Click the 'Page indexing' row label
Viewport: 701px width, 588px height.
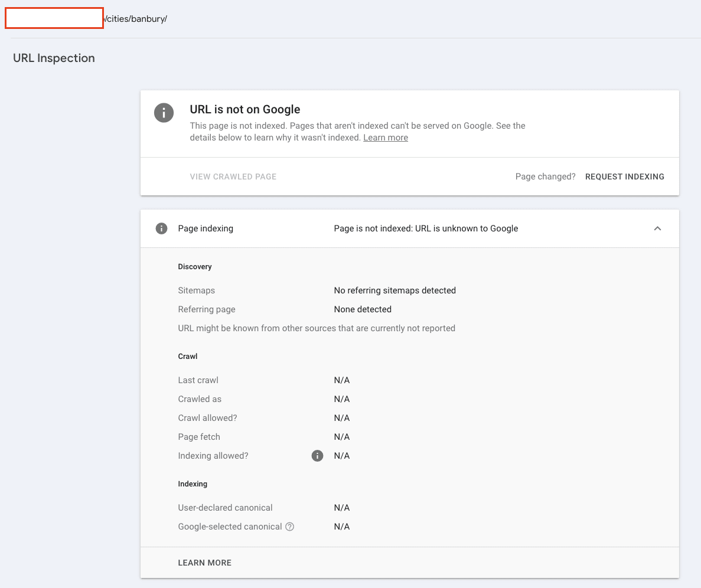pyautogui.click(x=206, y=228)
